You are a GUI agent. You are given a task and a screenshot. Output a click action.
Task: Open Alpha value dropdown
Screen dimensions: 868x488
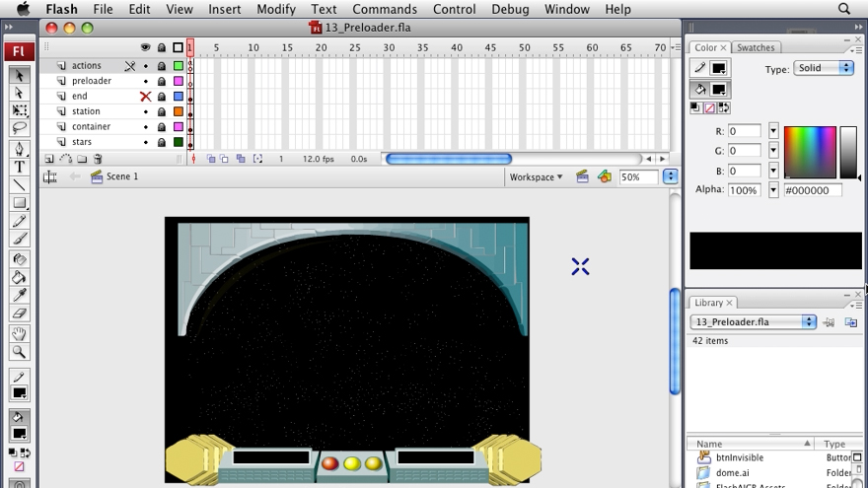tap(773, 190)
